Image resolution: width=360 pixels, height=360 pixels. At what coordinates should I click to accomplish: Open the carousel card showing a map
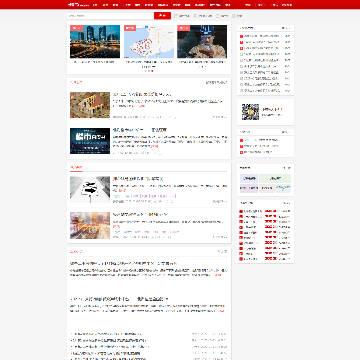tap(149, 42)
